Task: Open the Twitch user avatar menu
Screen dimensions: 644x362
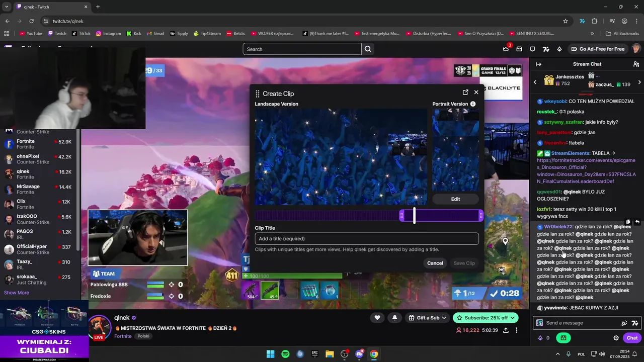Action: point(636,49)
